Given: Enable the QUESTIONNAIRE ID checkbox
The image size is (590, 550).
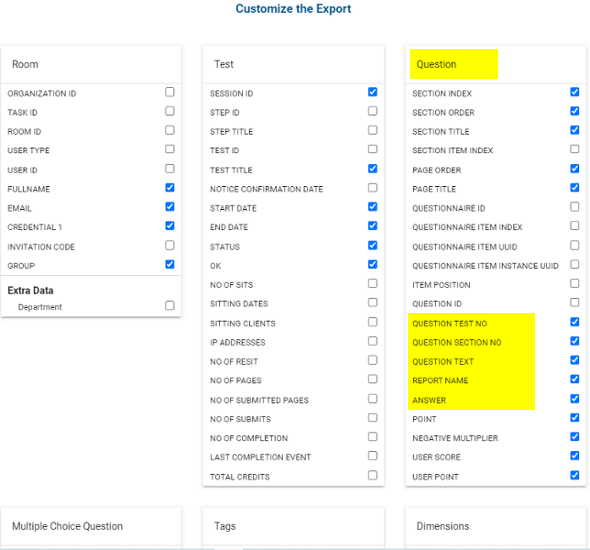Looking at the screenshot, I should [x=575, y=207].
